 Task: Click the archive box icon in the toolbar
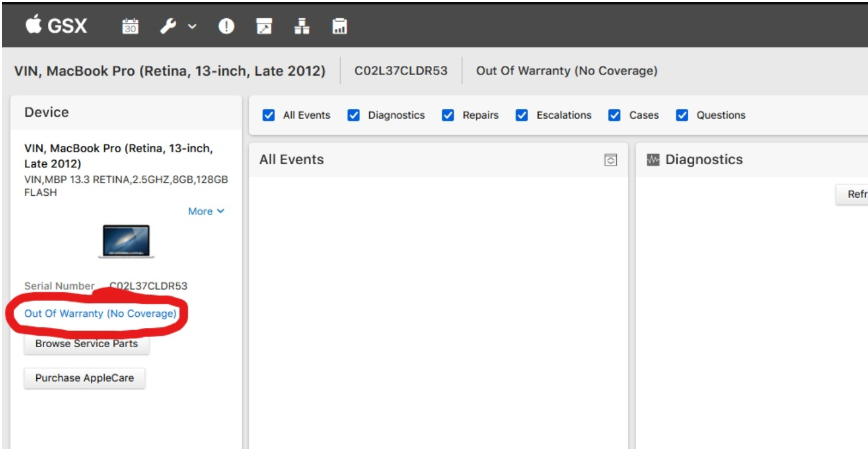coord(264,27)
